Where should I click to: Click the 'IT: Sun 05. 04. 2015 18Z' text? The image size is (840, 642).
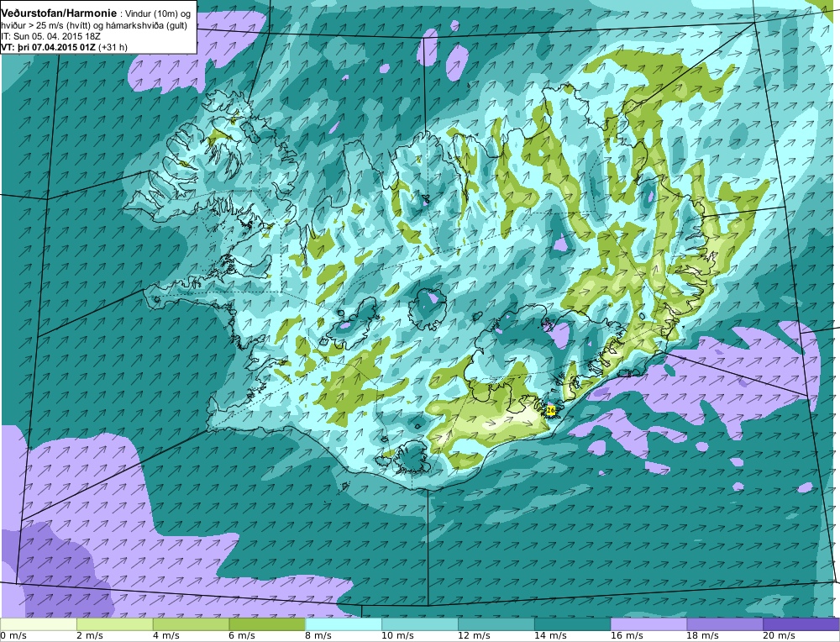coord(50,36)
